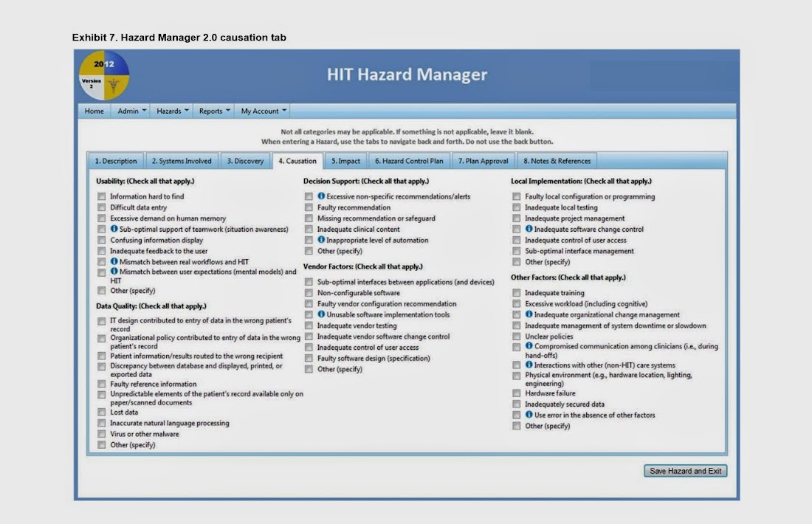The height and width of the screenshot is (524, 812).
Task: Tick Other (specify) under Usability
Action: click(x=102, y=291)
